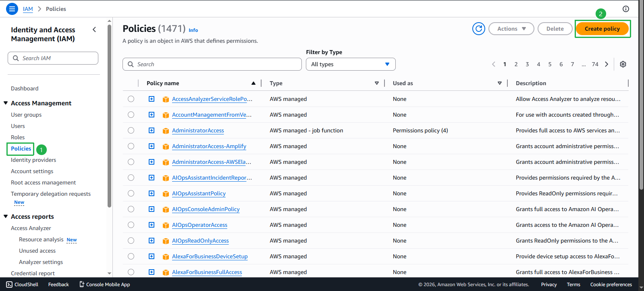
Task: Select the AccountManagementFromVe… radio button
Action: [x=131, y=115]
